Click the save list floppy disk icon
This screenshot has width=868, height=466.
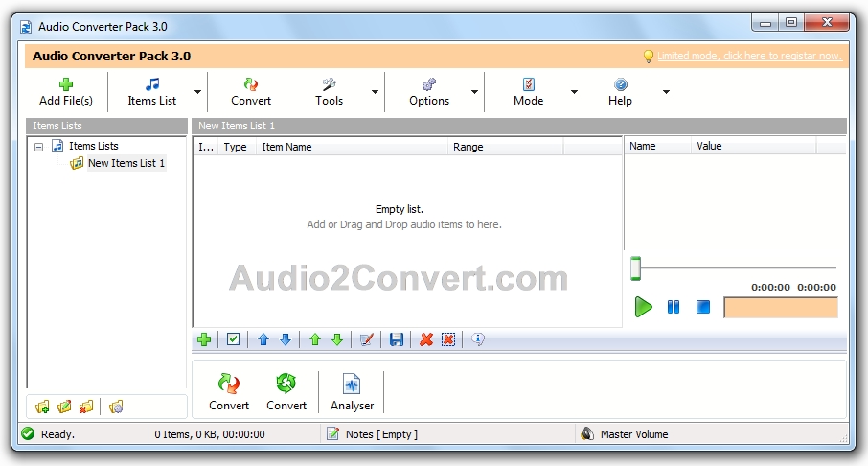pyautogui.click(x=397, y=339)
